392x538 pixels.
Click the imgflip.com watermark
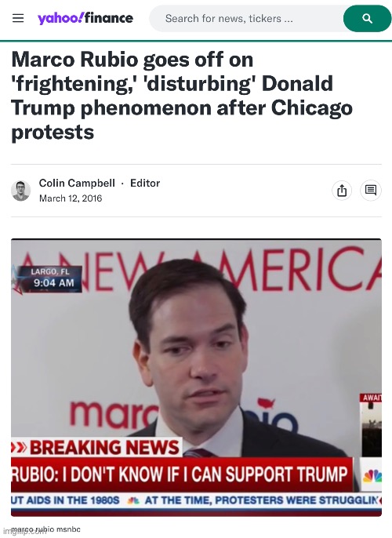pyautogui.click(x=23, y=533)
